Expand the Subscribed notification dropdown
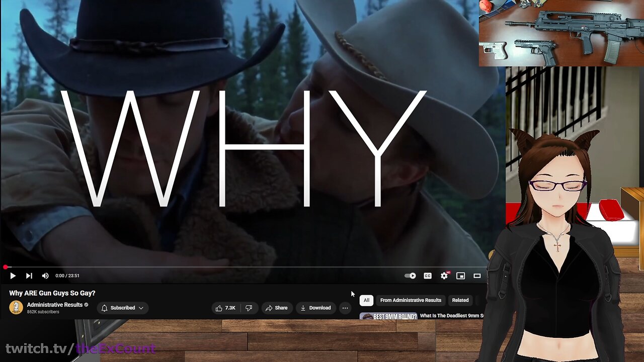This screenshot has height=362, width=644. click(x=122, y=308)
